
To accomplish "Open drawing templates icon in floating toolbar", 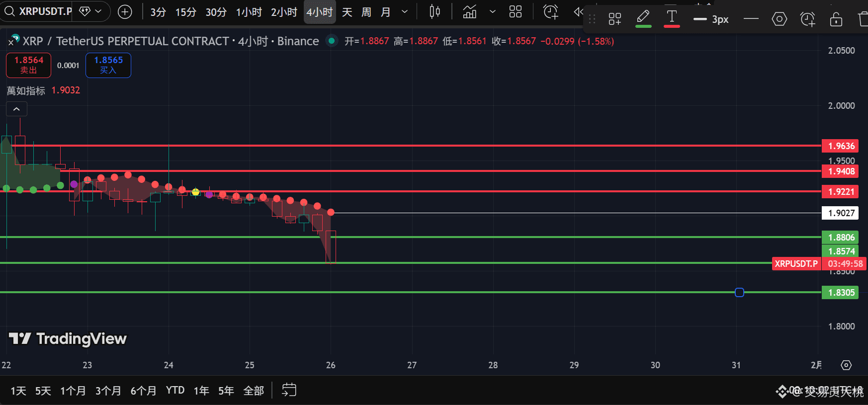I will [615, 19].
